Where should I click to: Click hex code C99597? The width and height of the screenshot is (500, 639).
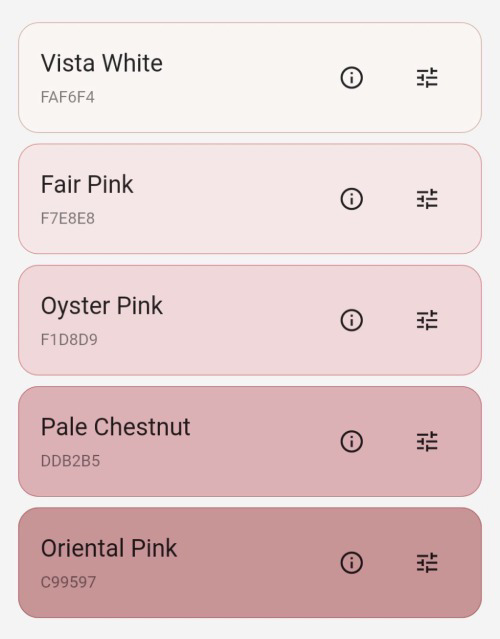[68, 582]
